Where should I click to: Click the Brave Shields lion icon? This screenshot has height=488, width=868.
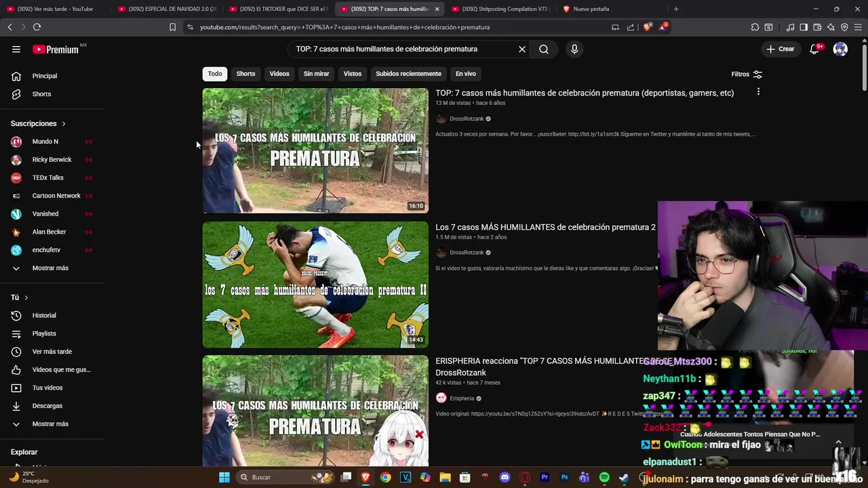647,27
